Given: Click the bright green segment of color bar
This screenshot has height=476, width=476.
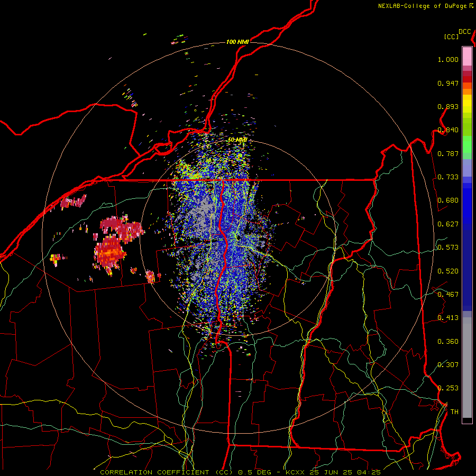Looking at the screenshot, I should pyautogui.click(x=467, y=144).
